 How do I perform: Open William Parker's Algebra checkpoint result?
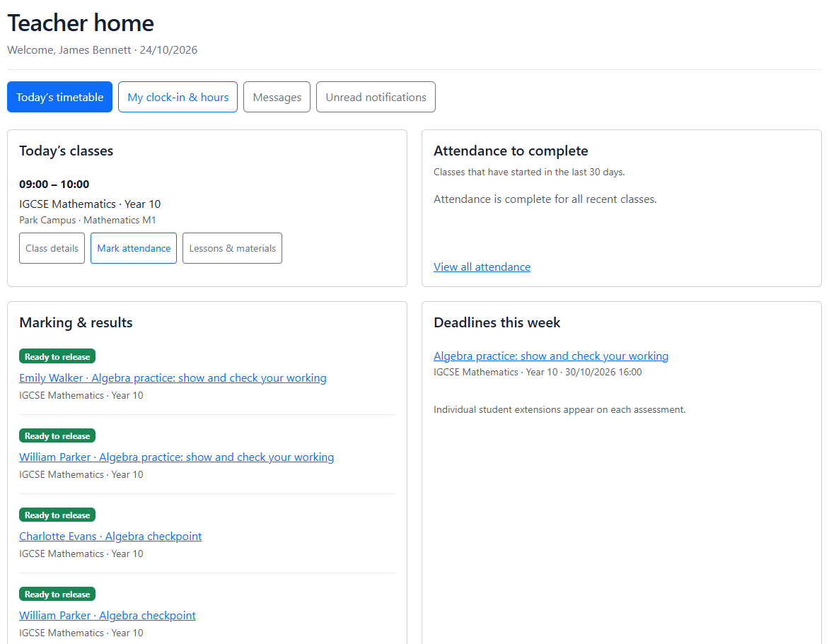tap(108, 616)
